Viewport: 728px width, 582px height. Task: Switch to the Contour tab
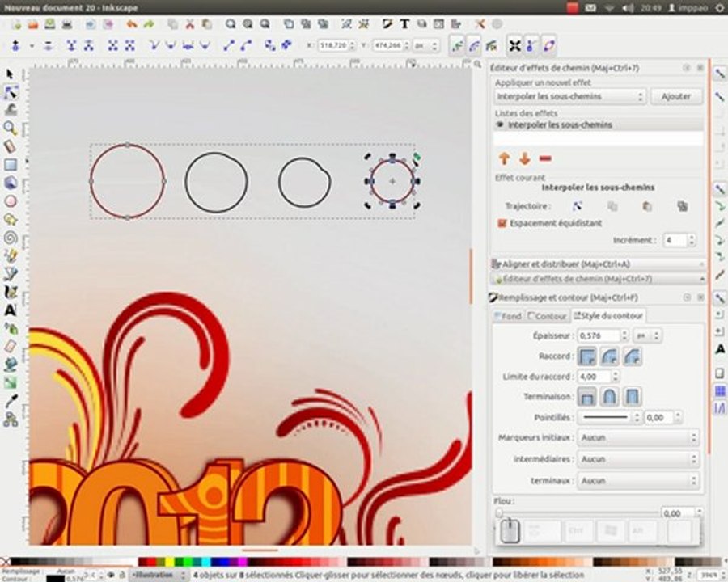click(x=547, y=316)
